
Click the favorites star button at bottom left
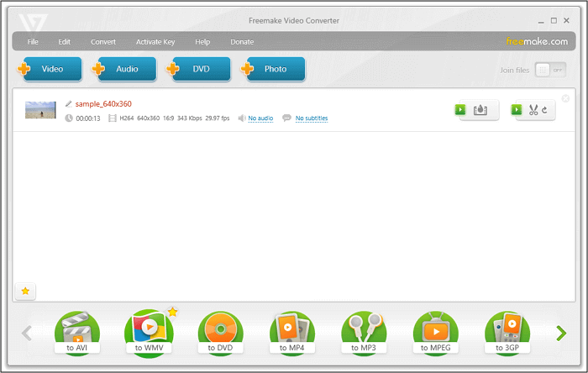(x=25, y=291)
